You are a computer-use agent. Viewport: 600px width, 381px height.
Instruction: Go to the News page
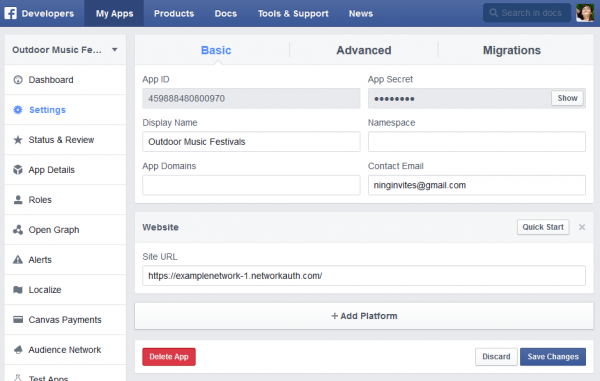point(361,13)
